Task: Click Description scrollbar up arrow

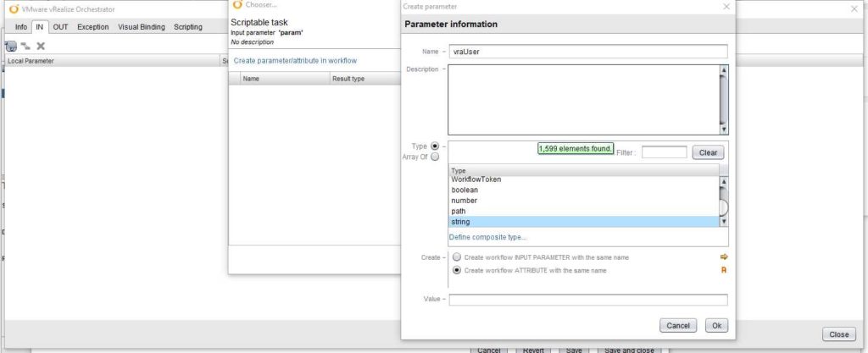Action: pos(724,70)
